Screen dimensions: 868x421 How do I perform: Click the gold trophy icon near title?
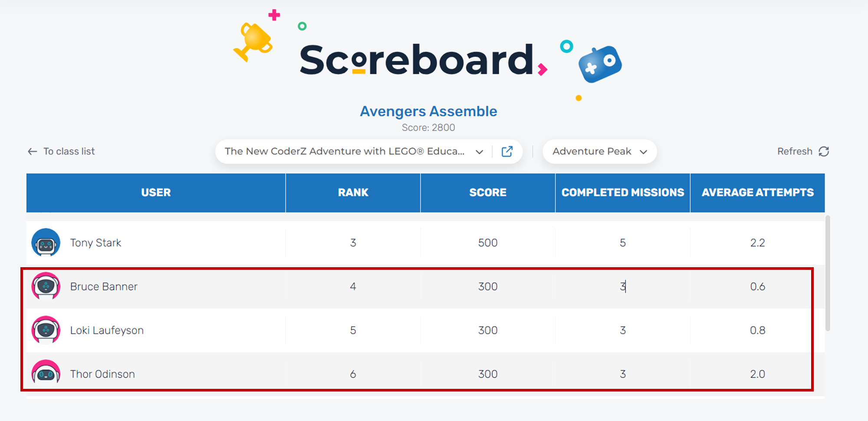[x=254, y=41]
